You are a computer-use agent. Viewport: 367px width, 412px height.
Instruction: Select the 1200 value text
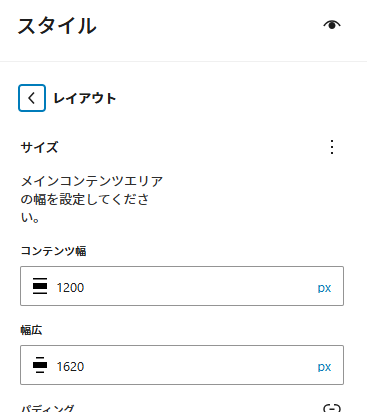point(70,288)
